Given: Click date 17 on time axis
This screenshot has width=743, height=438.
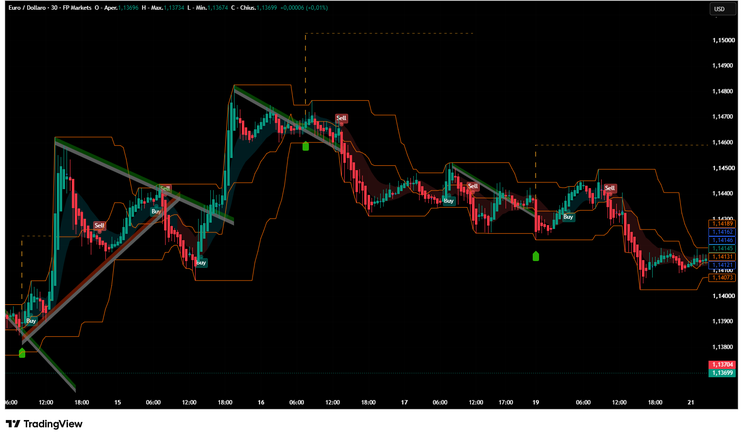Looking at the screenshot, I should [404, 402].
